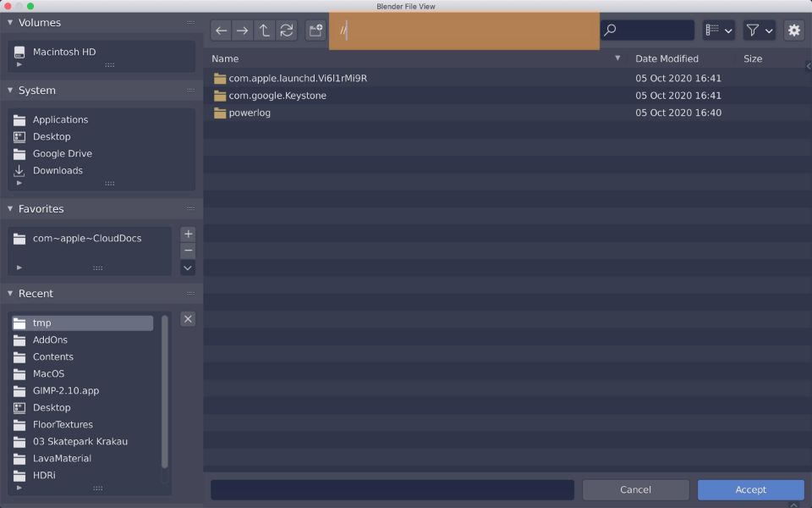Add current folder to Favorites
This screenshot has height=508, width=812.
click(x=188, y=234)
